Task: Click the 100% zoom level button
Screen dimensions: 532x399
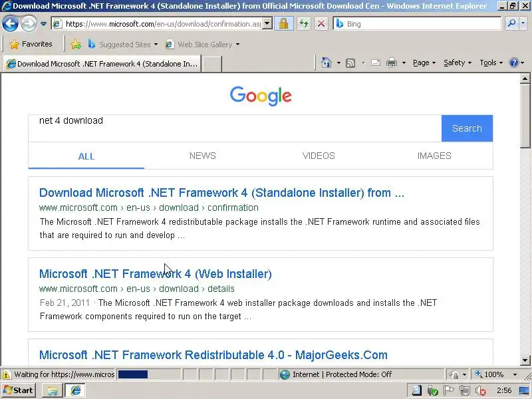Action: point(489,374)
